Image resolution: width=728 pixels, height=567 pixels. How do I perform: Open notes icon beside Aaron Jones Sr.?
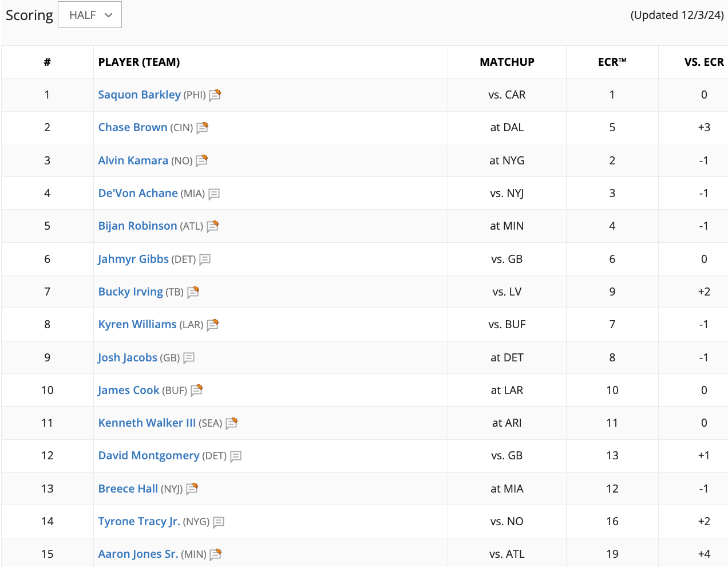pos(216,554)
